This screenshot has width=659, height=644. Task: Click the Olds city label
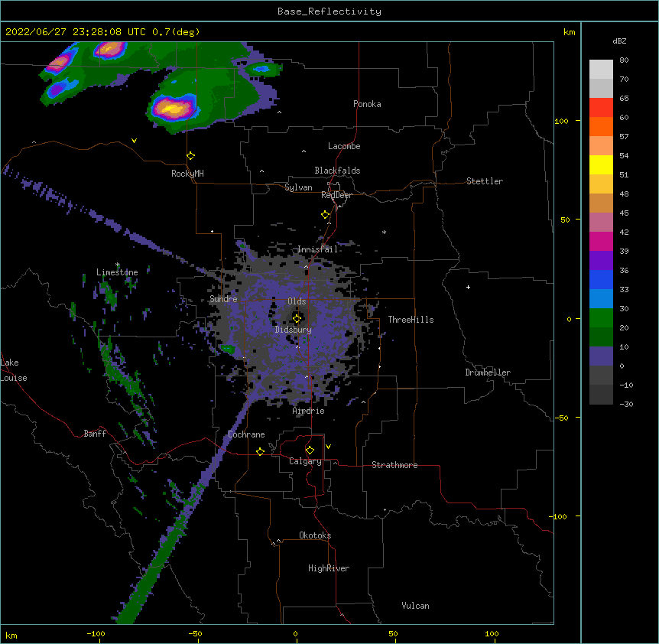pyautogui.click(x=297, y=301)
